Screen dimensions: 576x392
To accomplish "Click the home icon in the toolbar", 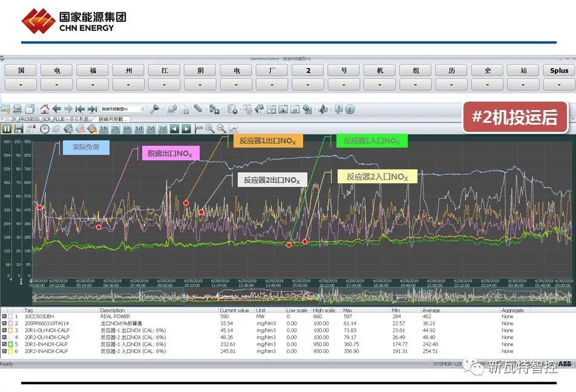I will (45, 109).
